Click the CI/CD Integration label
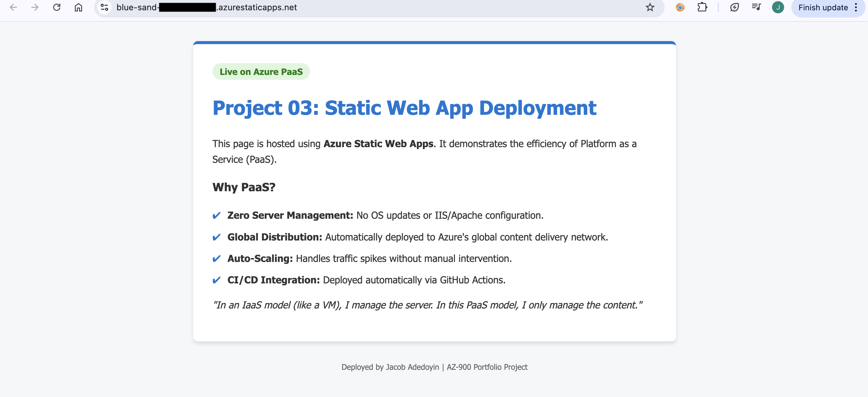The height and width of the screenshot is (397, 868). coord(273,280)
